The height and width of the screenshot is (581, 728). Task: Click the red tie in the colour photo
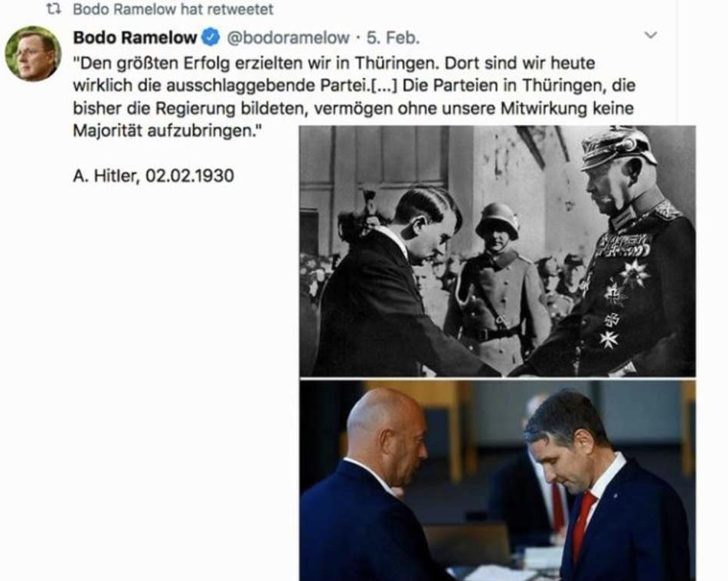pos(583,525)
